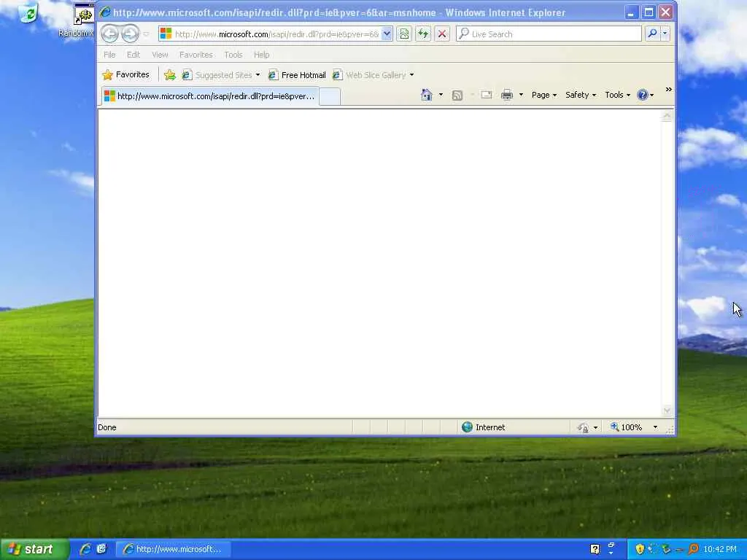This screenshot has width=747, height=560.
Task: Click the Microsoft logo site icon in address bar
Action: point(166,34)
